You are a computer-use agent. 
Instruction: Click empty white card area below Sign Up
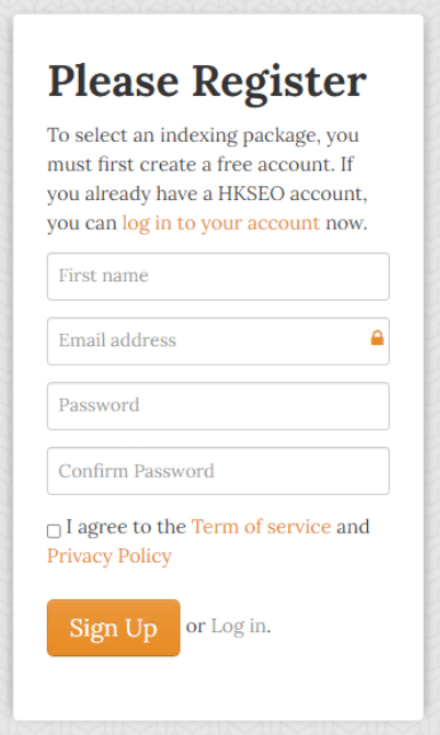tap(218, 689)
